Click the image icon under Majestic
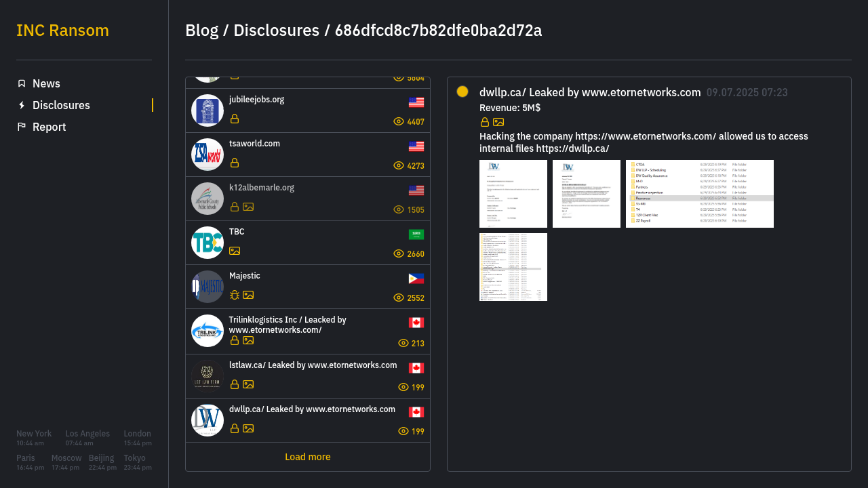The image size is (868, 488). click(248, 295)
